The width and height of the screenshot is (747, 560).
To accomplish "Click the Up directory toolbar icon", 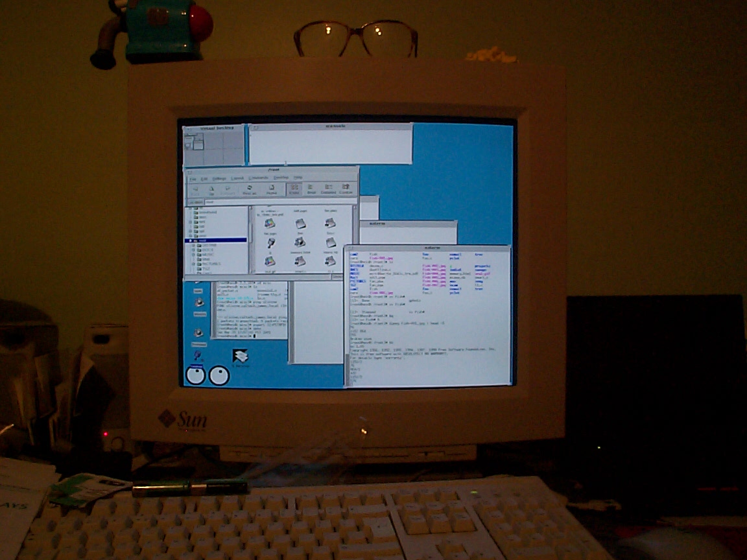I will (x=211, y=189).
